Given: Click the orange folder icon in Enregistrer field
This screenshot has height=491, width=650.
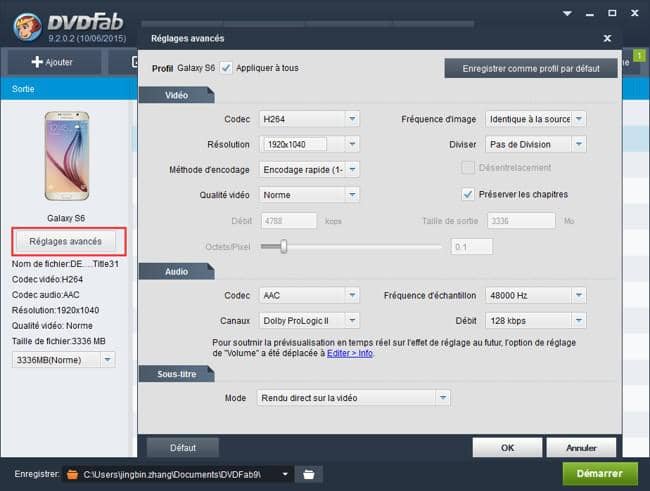Looking at the screenshot, I should 72,474.
